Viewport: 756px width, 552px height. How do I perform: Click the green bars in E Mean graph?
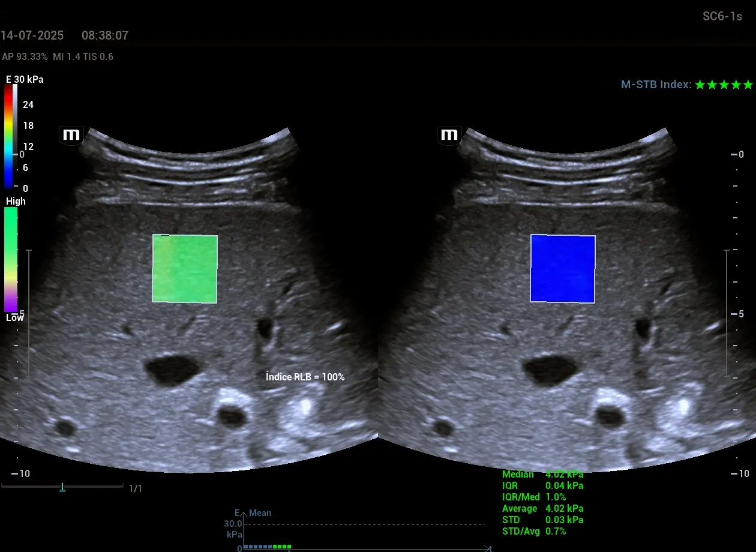tap(282, 547)
